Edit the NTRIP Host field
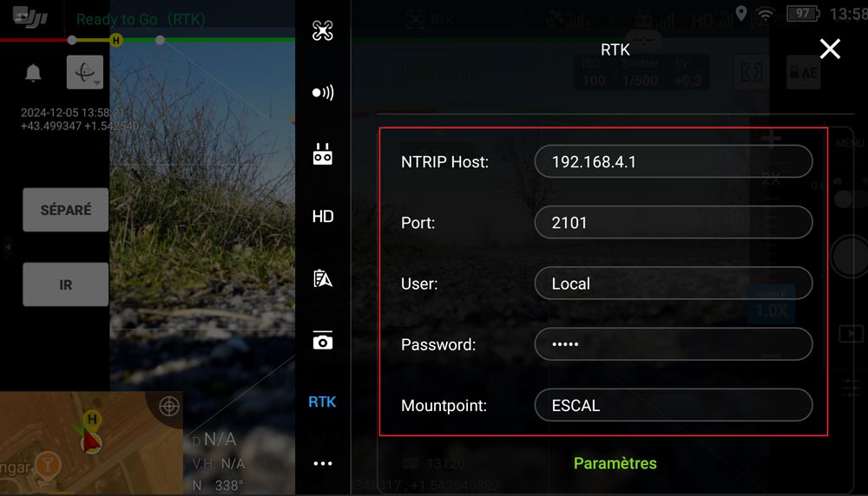 tap(673, 162)
